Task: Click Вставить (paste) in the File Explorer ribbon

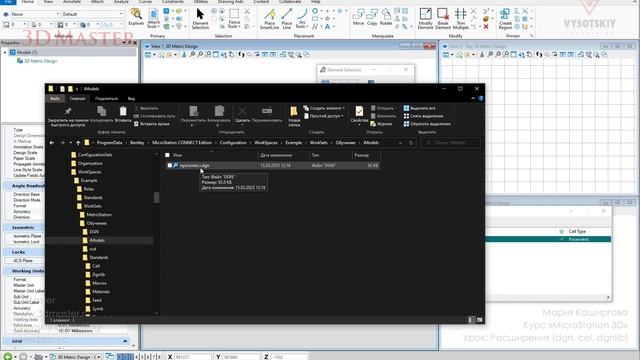Action: (x=123, y=114)
